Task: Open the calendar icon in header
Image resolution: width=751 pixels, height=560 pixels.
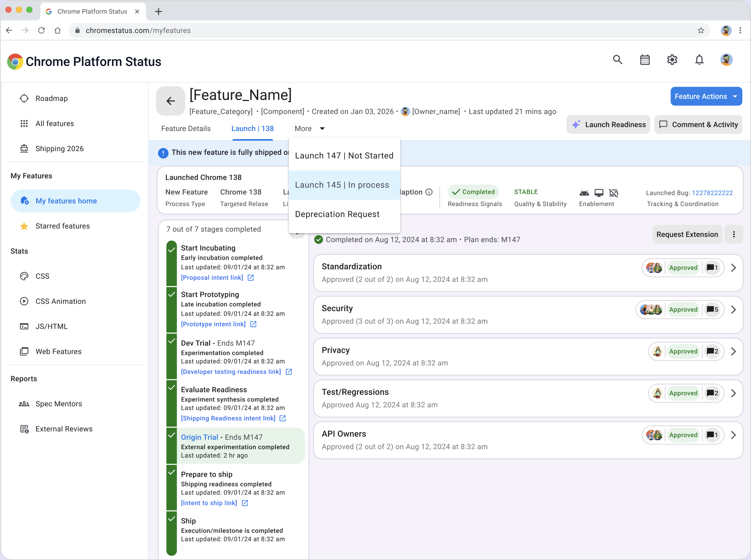Action: click(645, 60)
